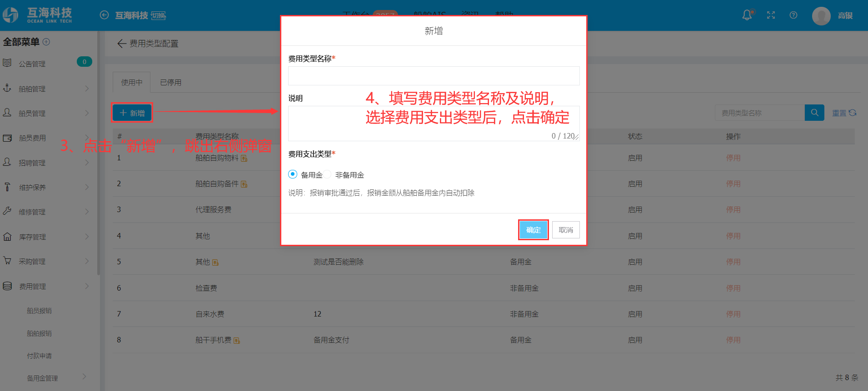This screenshot has width=868, height=391.
Task: Click the 船舶管理 anchor icon
Action: coord(7,88)
